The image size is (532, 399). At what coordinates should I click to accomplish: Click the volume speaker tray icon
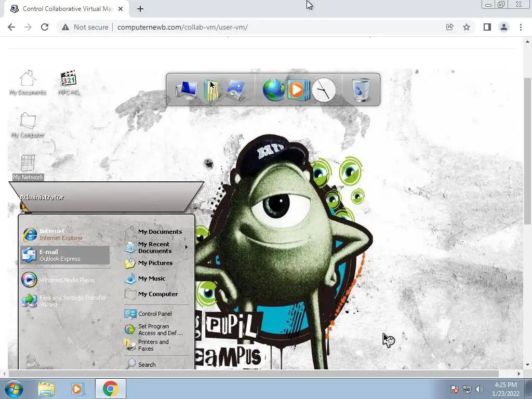tap(479, 389)
